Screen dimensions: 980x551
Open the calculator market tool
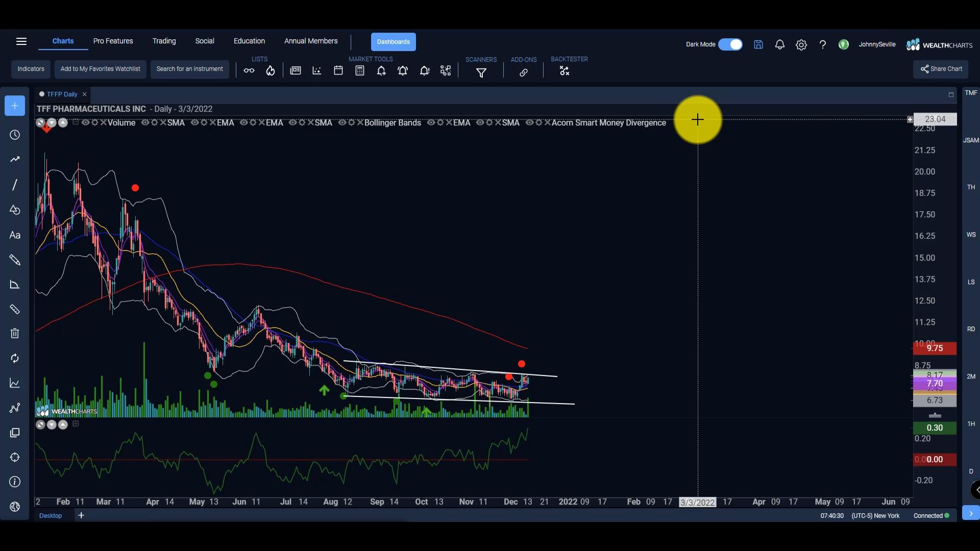tap(360, 71)
